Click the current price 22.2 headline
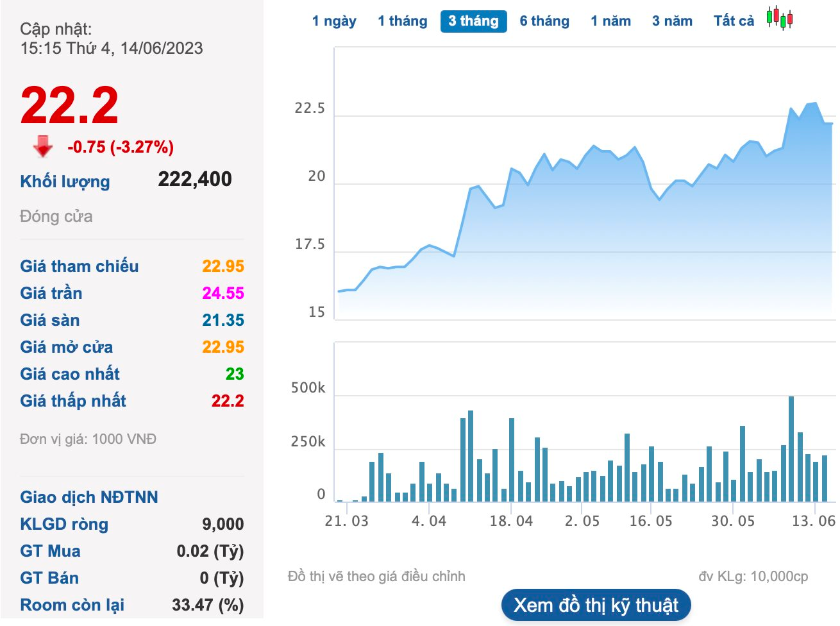840x626 pixels. coord(69,105)
